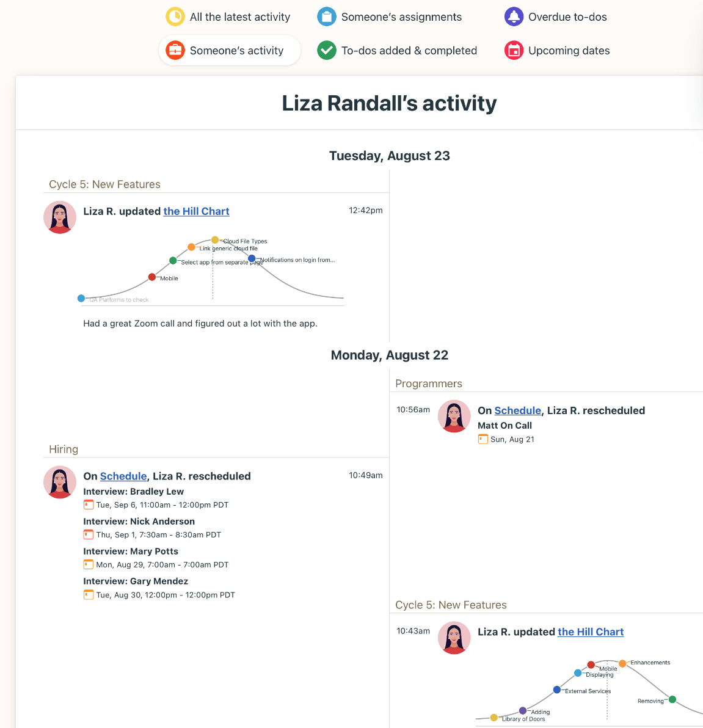The height and width of the screenshot is (728, 703).
Task: Click orange Link generic cloud file dot
Action: click(191, 247)
